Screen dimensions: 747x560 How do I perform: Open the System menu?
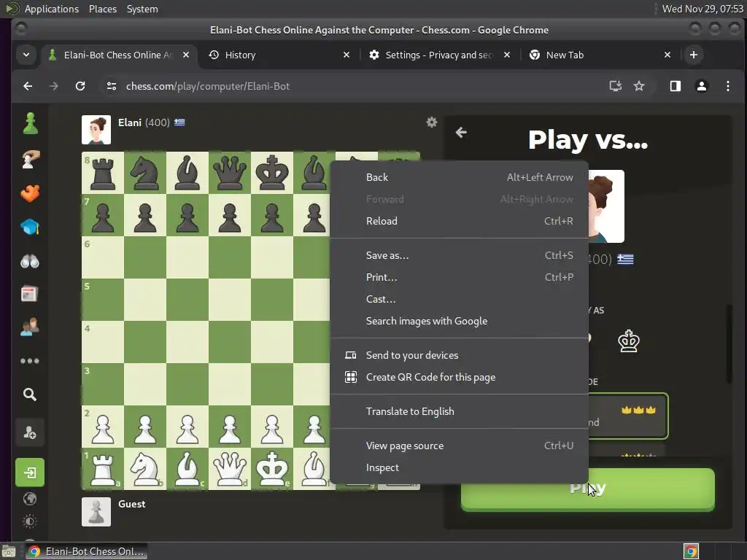(x=142, y=9)
